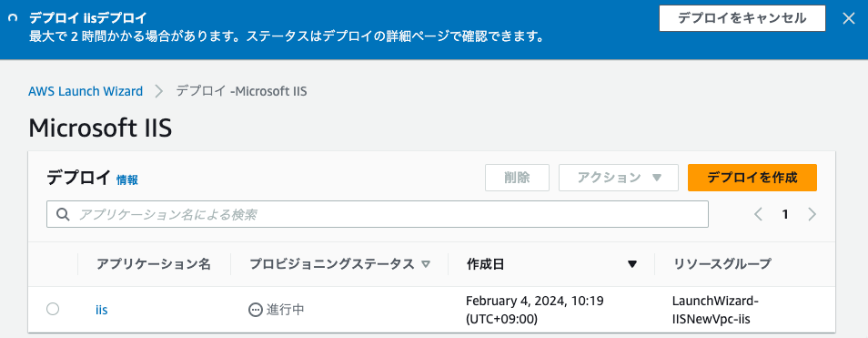Image resolution: width=868 pixels, height=338 pixels.
Task: Click page number 1 in pagination
Action: click(785, 214)
